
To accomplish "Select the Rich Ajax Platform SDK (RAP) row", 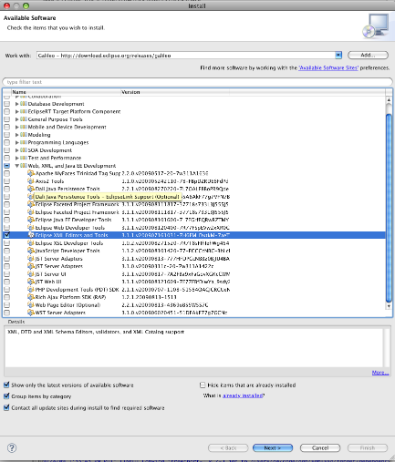I will click(x=194, y=297).
